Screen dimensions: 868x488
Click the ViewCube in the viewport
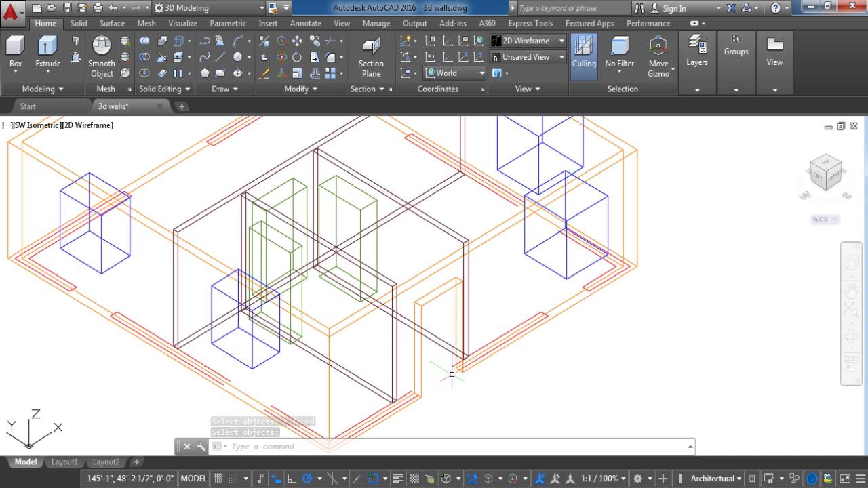[825, 173]
